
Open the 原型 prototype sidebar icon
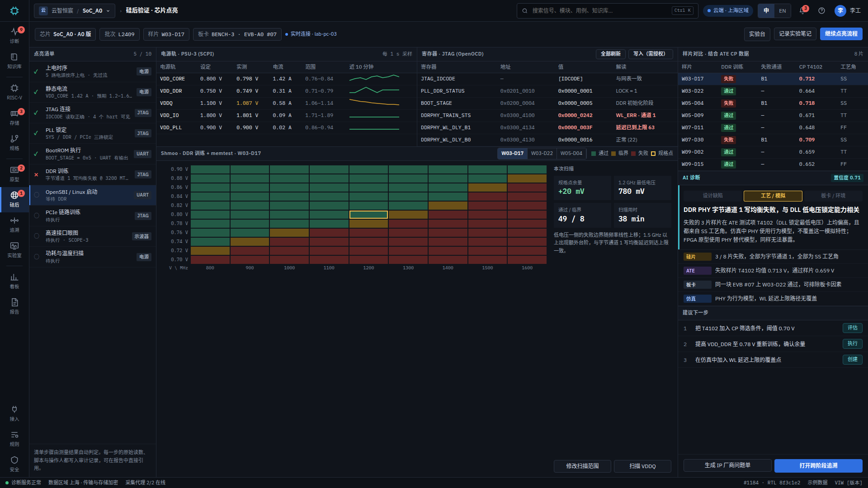(x=14, y=174)
